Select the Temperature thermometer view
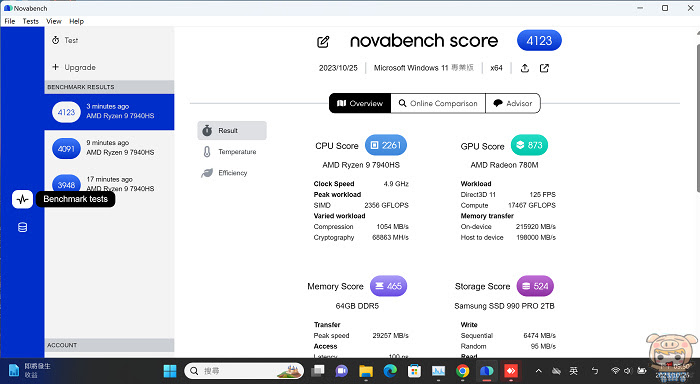The width and height of the screenshot is (700, 384). 232,152
